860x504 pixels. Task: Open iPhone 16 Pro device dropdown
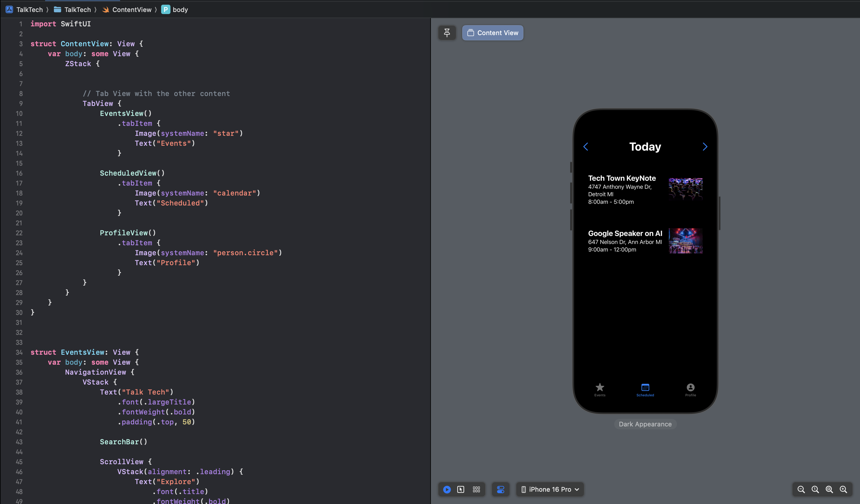coord(550,489)
